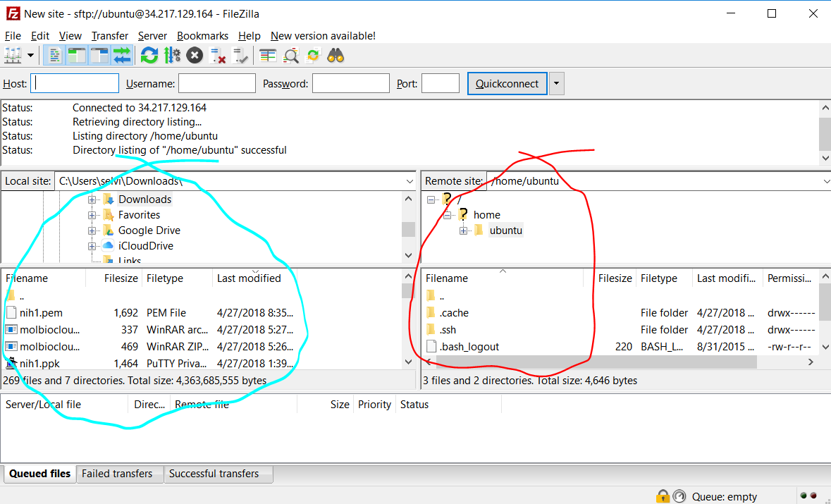Collapse the remote home node
Screen dimensions: 831x504
pos(448,215)
